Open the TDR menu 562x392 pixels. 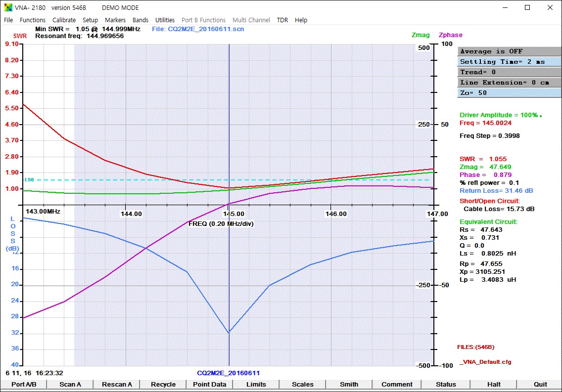pyautogui.click(x=282, y=20)
